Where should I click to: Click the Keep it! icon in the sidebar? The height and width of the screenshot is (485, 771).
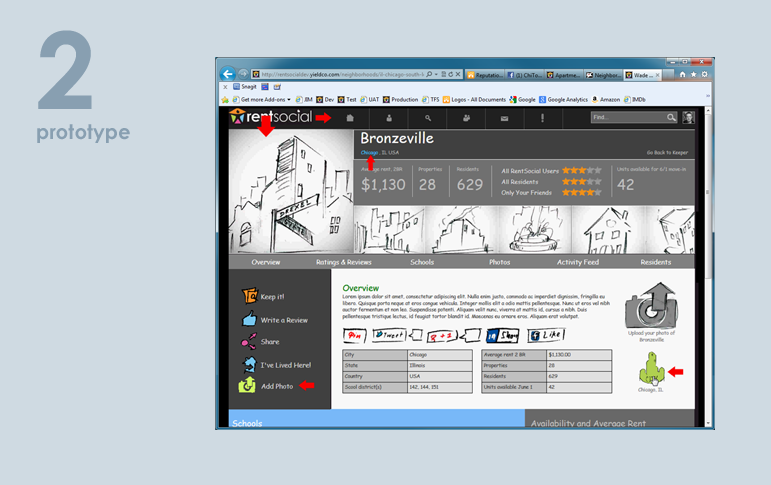point(248,296)
